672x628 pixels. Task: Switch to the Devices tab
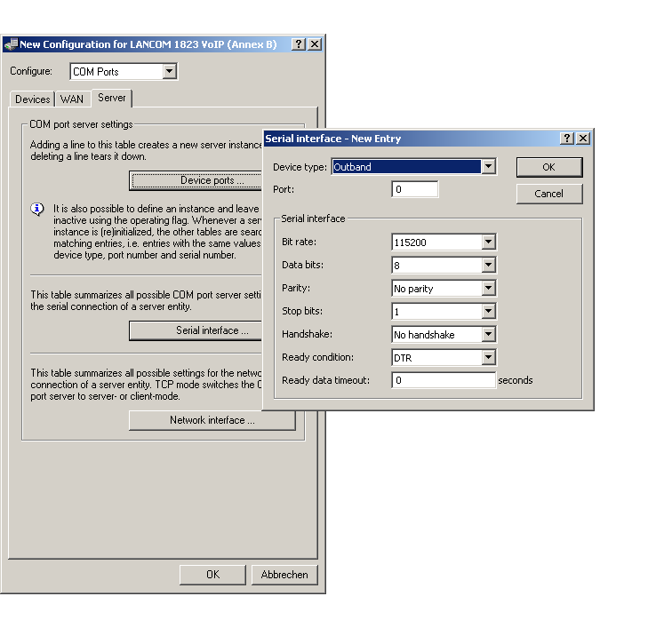(33, 99)
